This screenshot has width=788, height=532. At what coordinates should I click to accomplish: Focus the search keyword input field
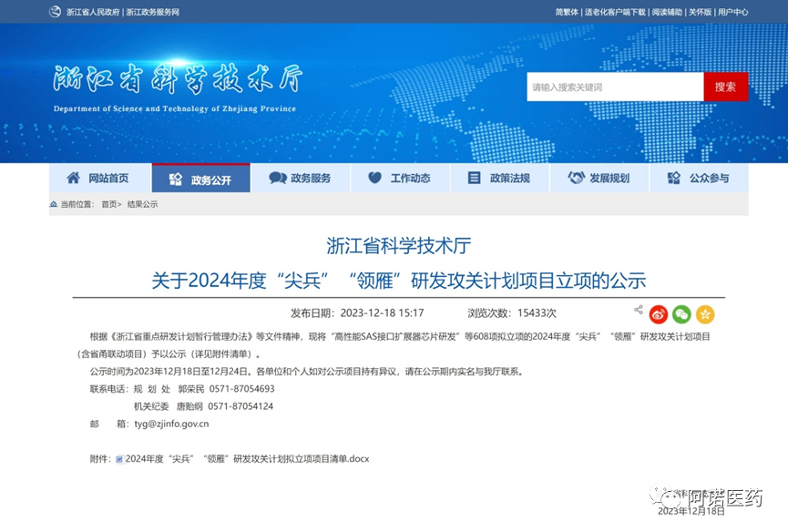615,87
